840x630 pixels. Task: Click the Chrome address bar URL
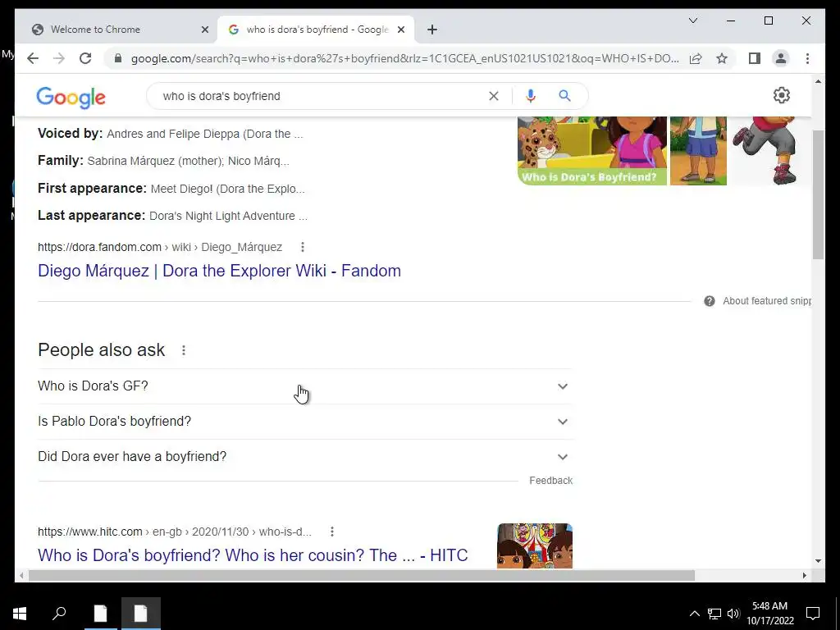[x=405, y=58]
